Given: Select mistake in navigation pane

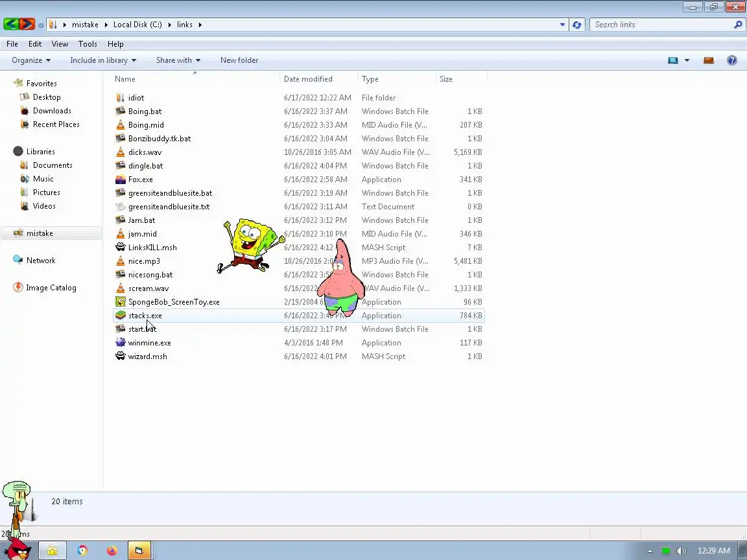Looking at the screenshot, I should 51,233.
